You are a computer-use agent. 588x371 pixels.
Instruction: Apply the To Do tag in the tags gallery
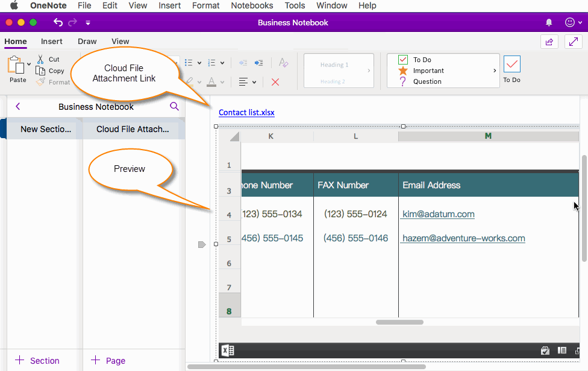click(x=416, y=60)
